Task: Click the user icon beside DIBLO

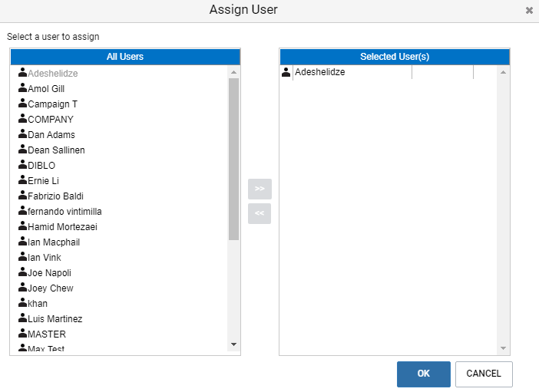Action: tap(23, 164)
